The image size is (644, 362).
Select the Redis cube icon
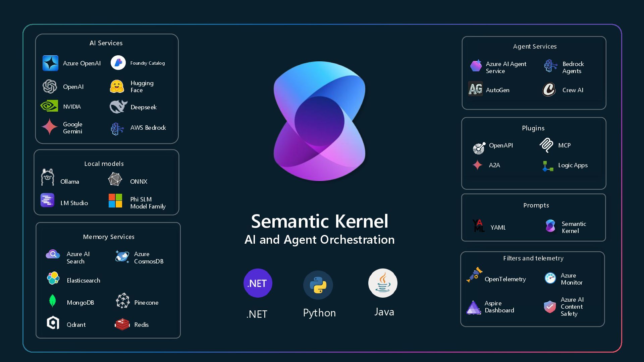coord(122,324)
